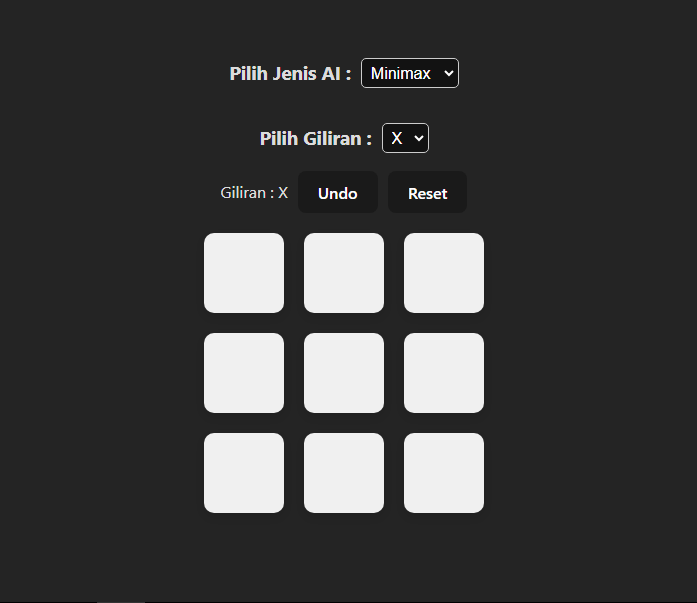Open the Pilih Giliran X dropdown
This screenshot has height=603, width=697.
[x=405, y=138]
